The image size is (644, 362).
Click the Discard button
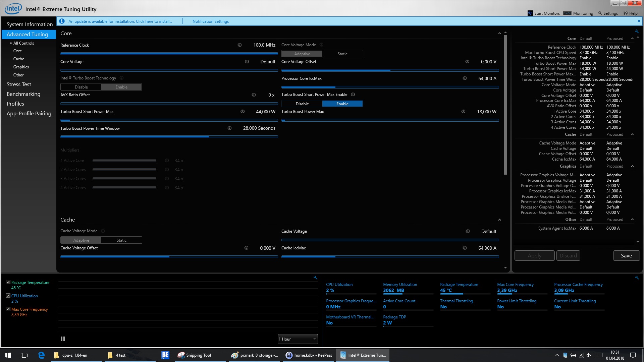[568, 255]
